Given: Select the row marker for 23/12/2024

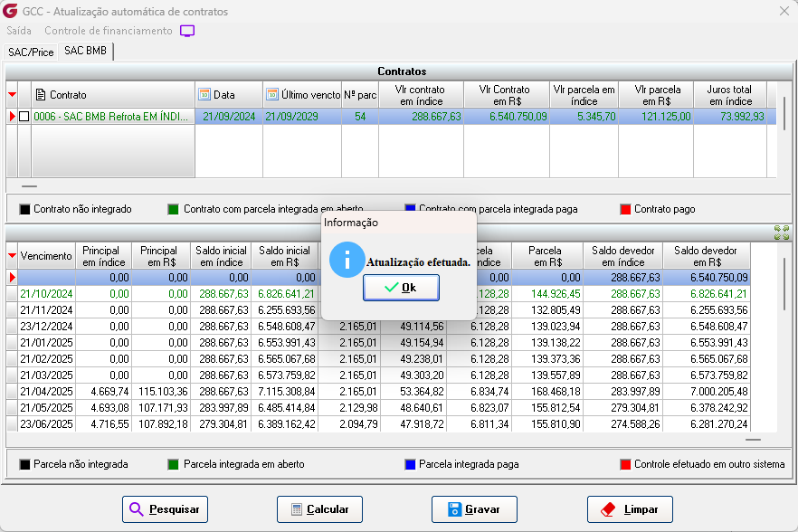Looking at the screenshot, I should [x=13, y=327].
